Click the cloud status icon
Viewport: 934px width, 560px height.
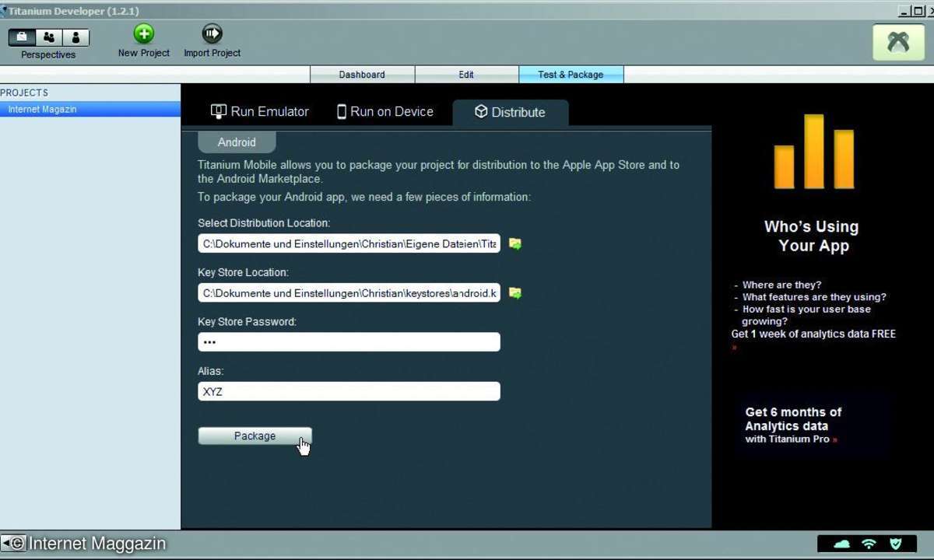[842, 544]
